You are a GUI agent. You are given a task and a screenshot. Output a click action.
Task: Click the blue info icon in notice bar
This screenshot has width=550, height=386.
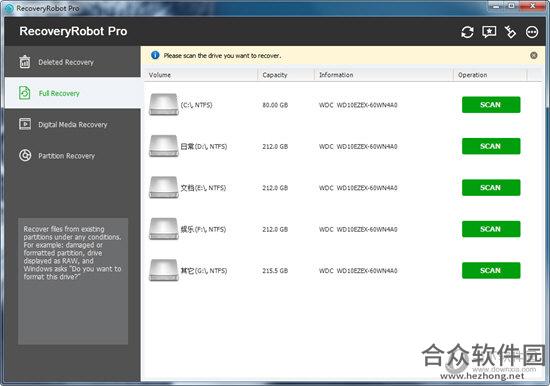[x=155, y=55]
